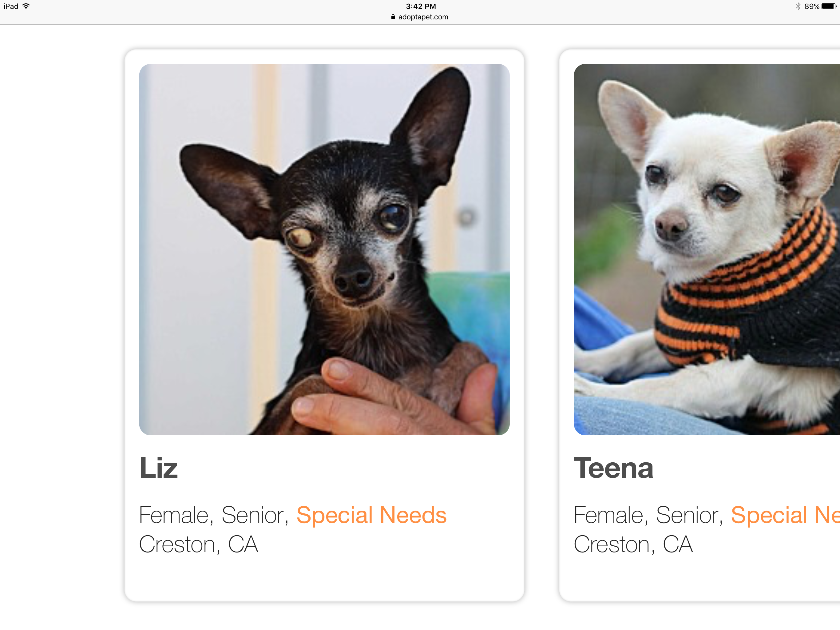Tap the Wi-Fi status icon
The height and width of the screenshot is (630, 840).
click(26, 6)
